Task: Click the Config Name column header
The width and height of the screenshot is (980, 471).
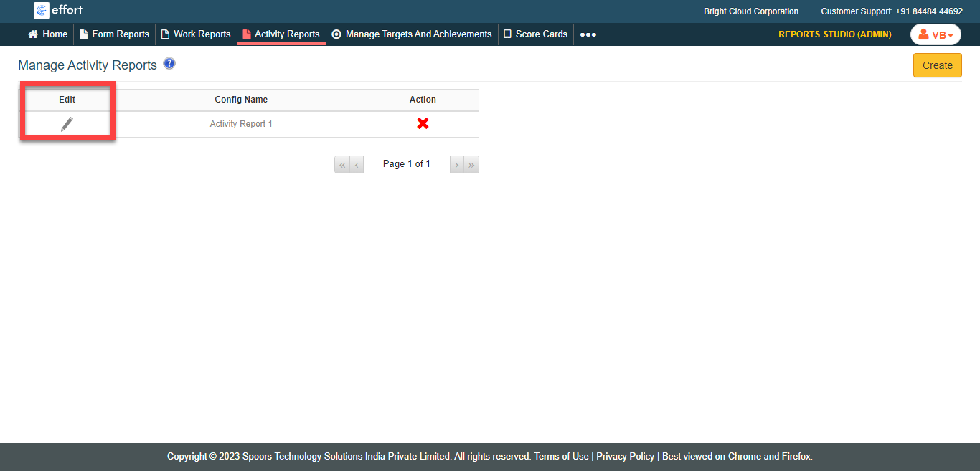Action: click(x=241, y=100)
